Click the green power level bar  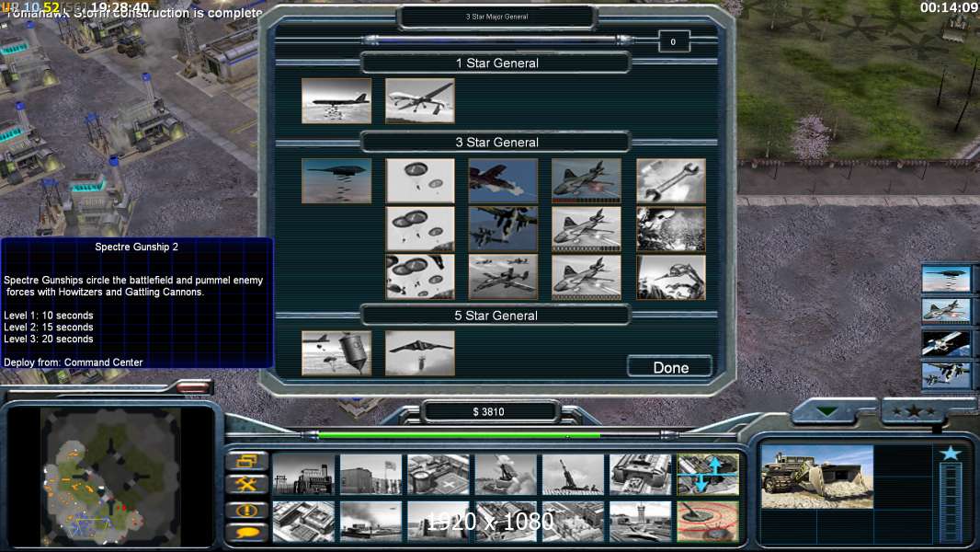pos(460,434)
